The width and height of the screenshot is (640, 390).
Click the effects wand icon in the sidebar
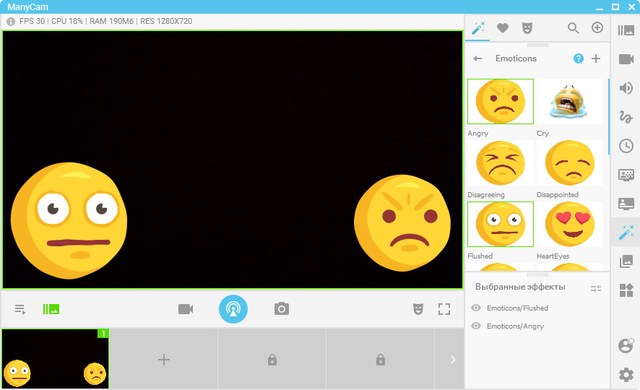click(626, 232)
